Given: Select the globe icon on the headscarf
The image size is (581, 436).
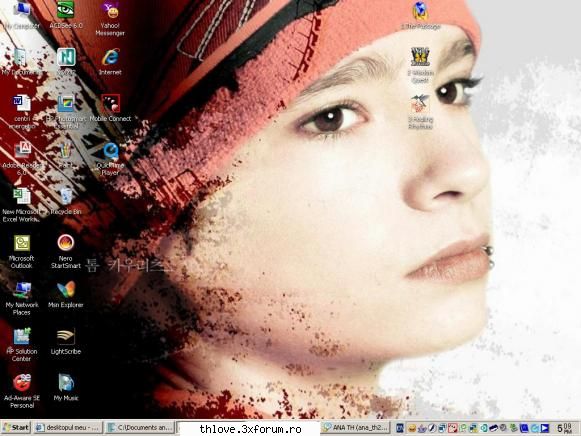Looking at the screenshot, I should (420, 11).
